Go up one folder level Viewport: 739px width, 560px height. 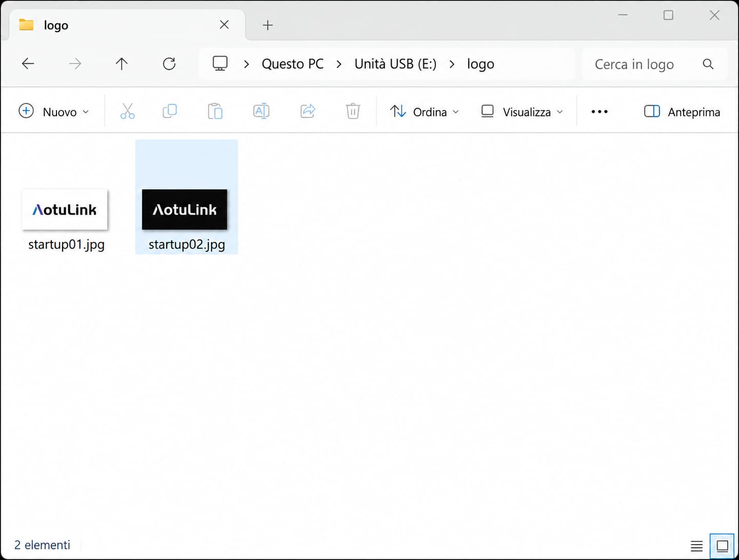point(122,64)
